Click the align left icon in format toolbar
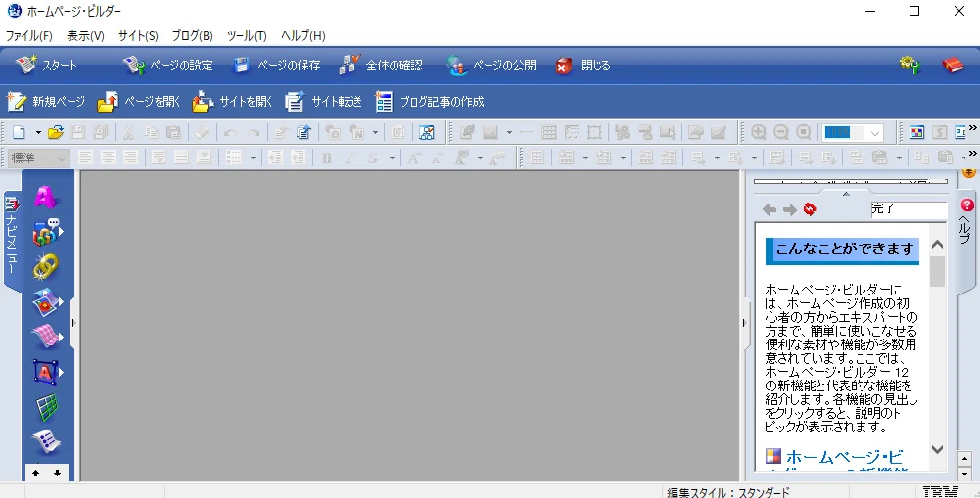This screenshot has height=498, width=980. coord(85,158)
